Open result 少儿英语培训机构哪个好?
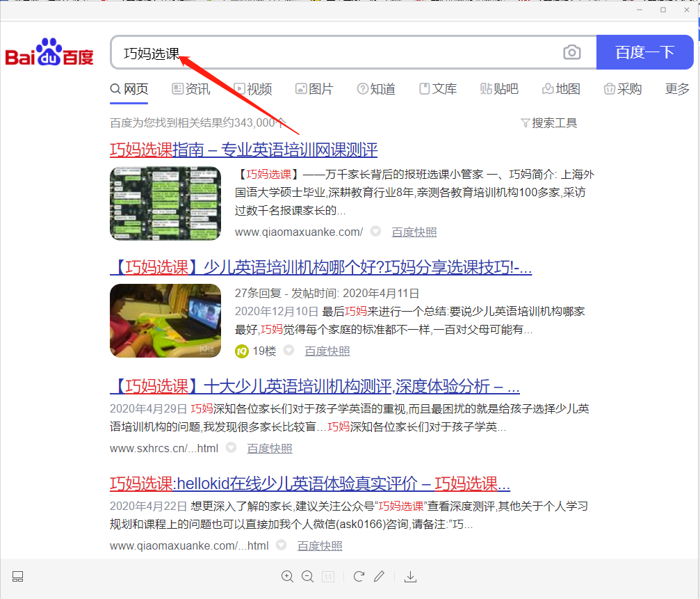Screen dimensions: 700x599 point(321,267)
